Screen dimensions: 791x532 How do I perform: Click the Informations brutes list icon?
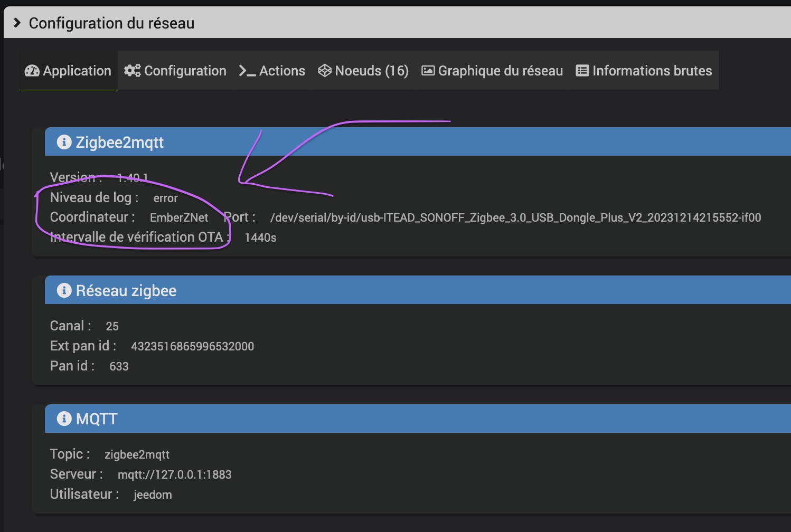click(x=582, y=71)
